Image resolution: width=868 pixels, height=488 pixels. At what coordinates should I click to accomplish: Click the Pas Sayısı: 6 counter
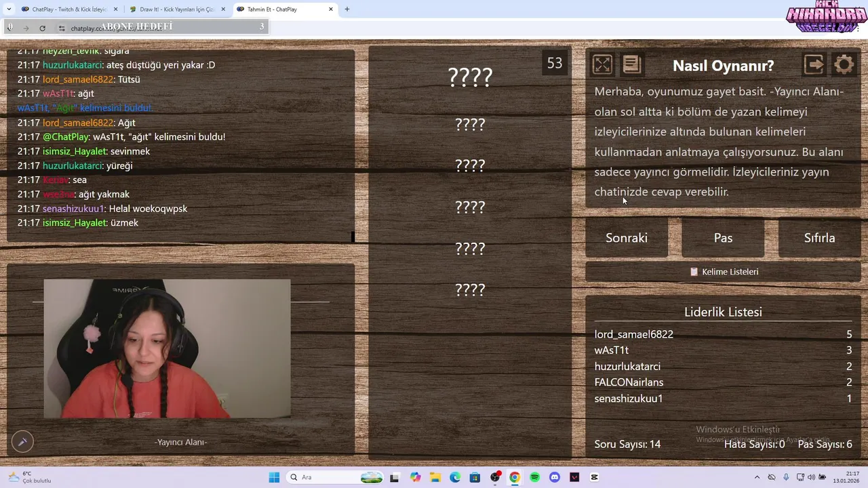(825, 445)
